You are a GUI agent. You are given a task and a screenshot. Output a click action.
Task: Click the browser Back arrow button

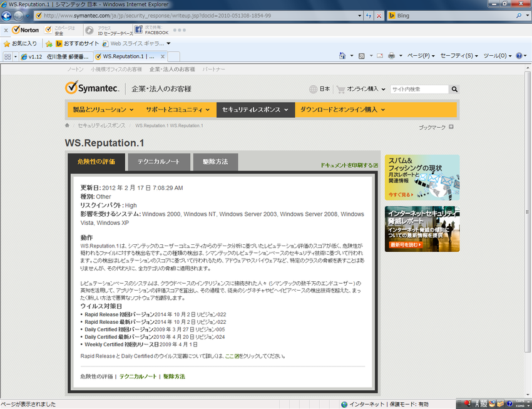(x=6, y=16)
